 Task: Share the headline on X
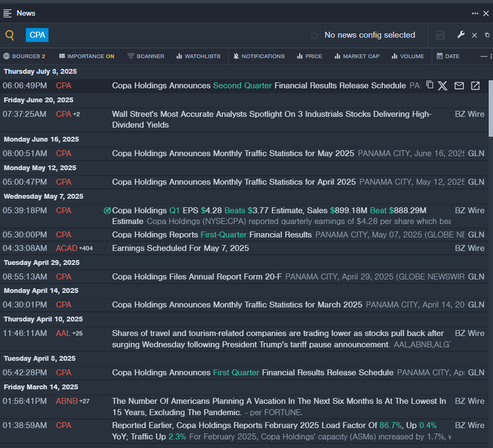click(443, 86)
